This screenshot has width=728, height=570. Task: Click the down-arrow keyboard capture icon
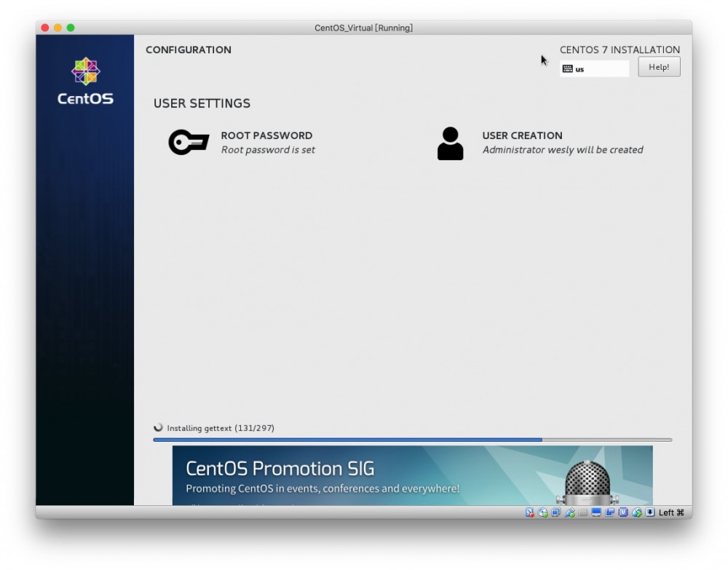pyautogui.click(x=650, y=512)
